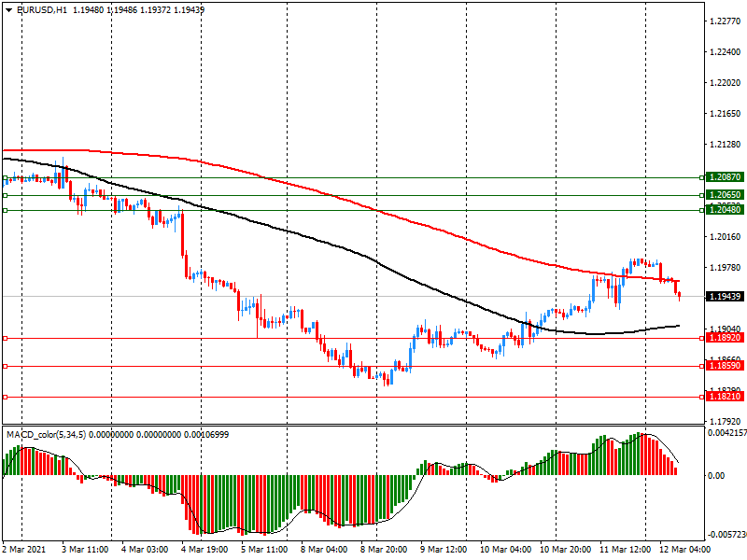Click the 3 Mar 11:00 time axis label
Image resolution: width=747 pixels, height=560 pixels.
coord(85,550)
